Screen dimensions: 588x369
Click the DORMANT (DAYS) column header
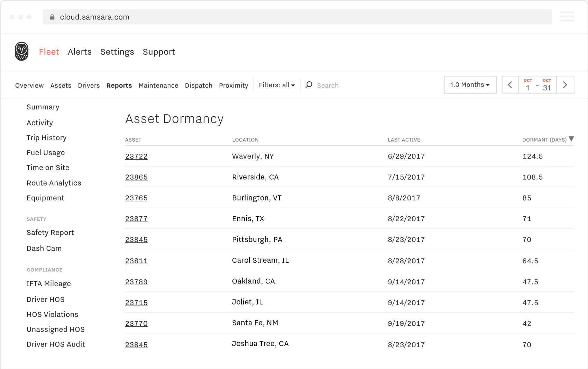click(544, 140)
